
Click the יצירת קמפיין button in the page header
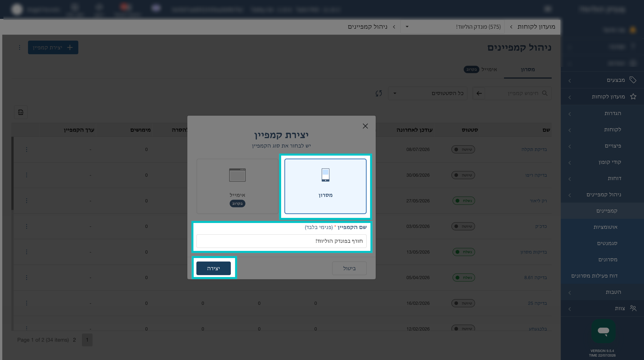(53, 47)
